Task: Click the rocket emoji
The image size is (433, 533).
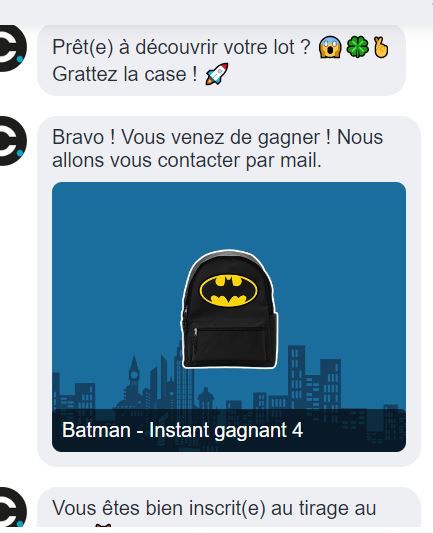Action: [x=217, y=74]
